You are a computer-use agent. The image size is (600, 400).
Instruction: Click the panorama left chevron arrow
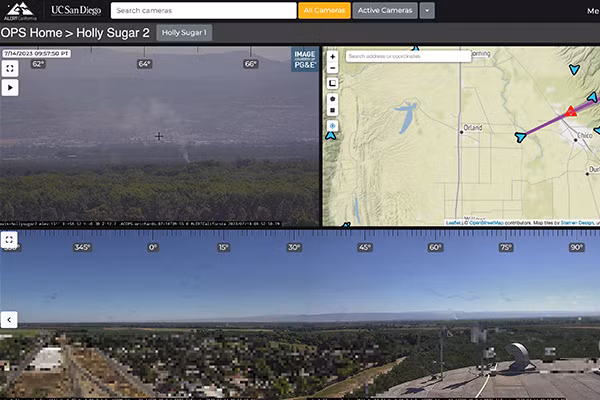coord(9,320)
